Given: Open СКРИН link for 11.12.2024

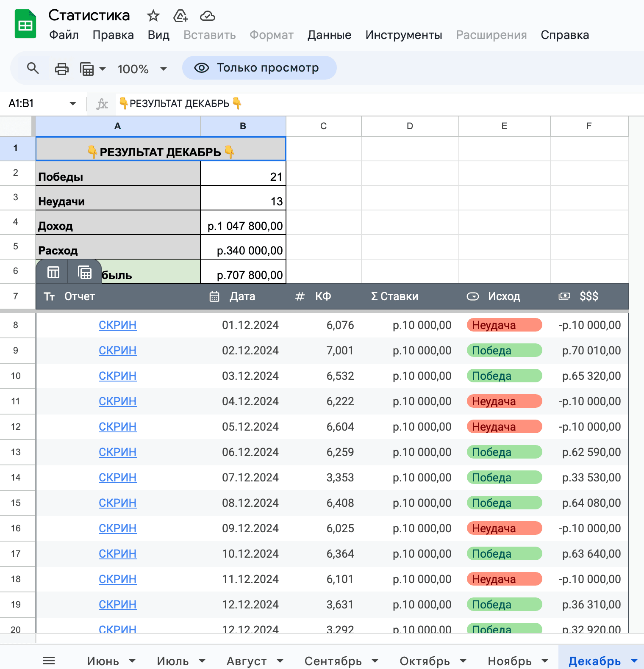Looking at the screenshot, I should coord(118,579).
